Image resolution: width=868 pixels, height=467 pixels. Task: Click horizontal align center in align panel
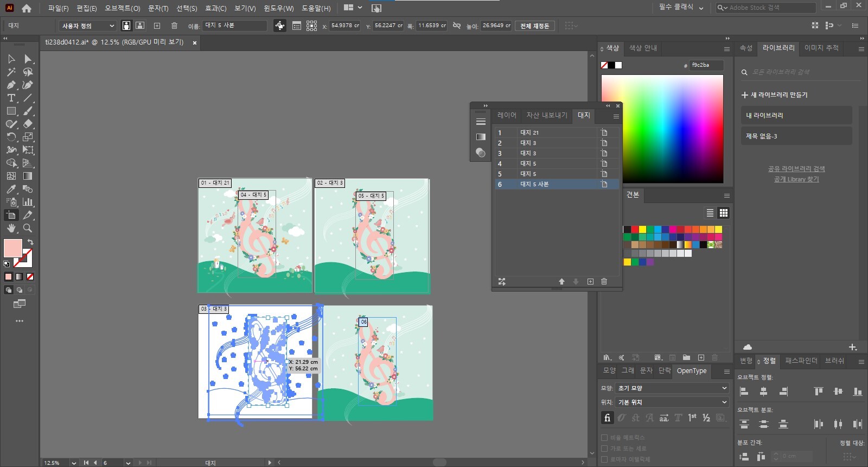764,392
